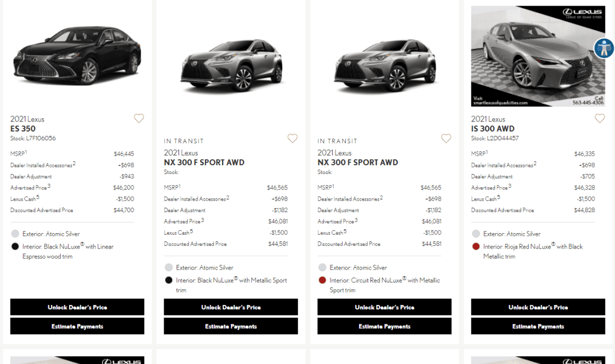Open the ES 350 vehicle photo
This screenshot has height=364, width=615.
77,55
